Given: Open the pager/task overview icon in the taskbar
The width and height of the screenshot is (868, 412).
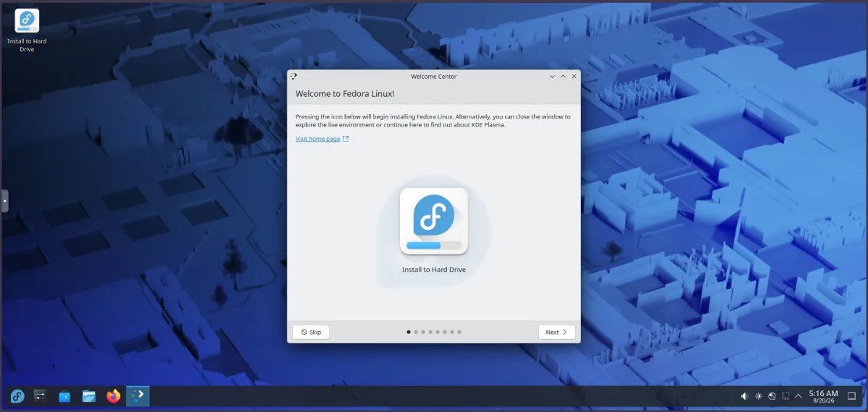Looking at the screenshot, I should 41,396.
